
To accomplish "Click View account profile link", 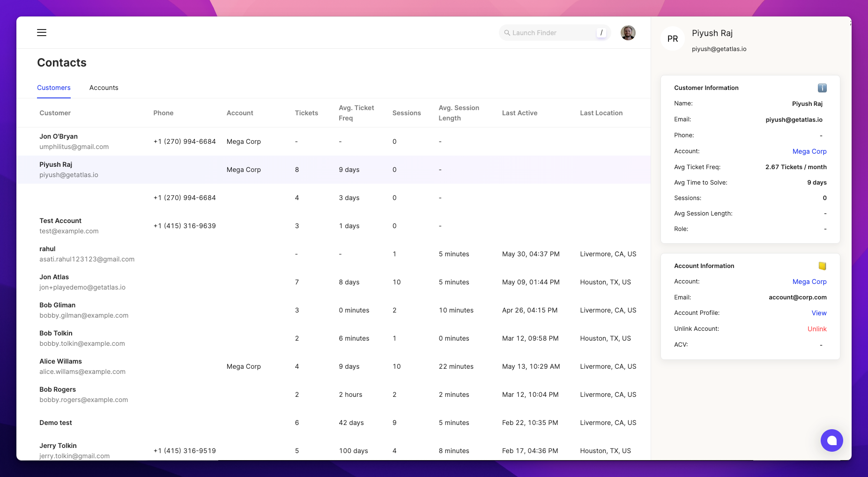I will 819,313.
